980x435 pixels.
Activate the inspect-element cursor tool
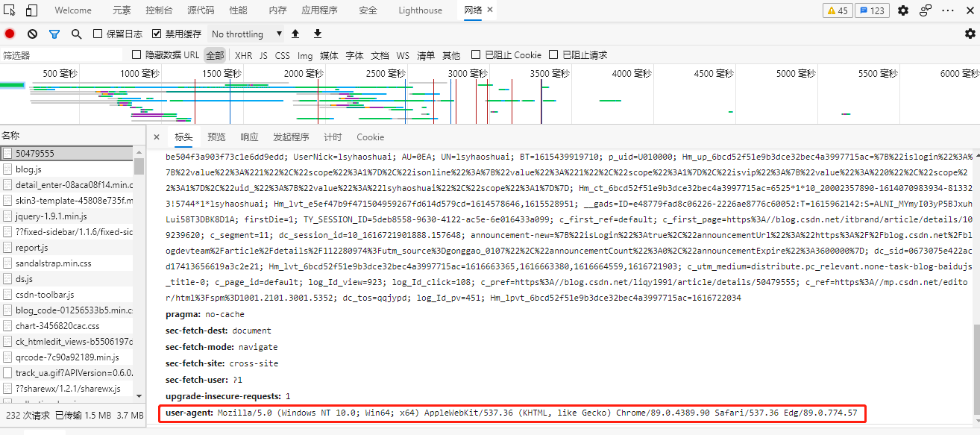(10, 9)
